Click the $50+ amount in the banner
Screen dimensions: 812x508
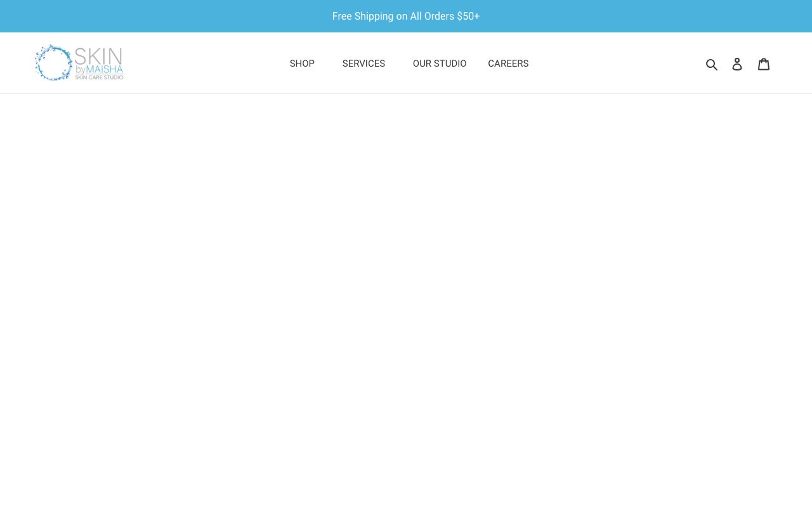pos(468,17)
